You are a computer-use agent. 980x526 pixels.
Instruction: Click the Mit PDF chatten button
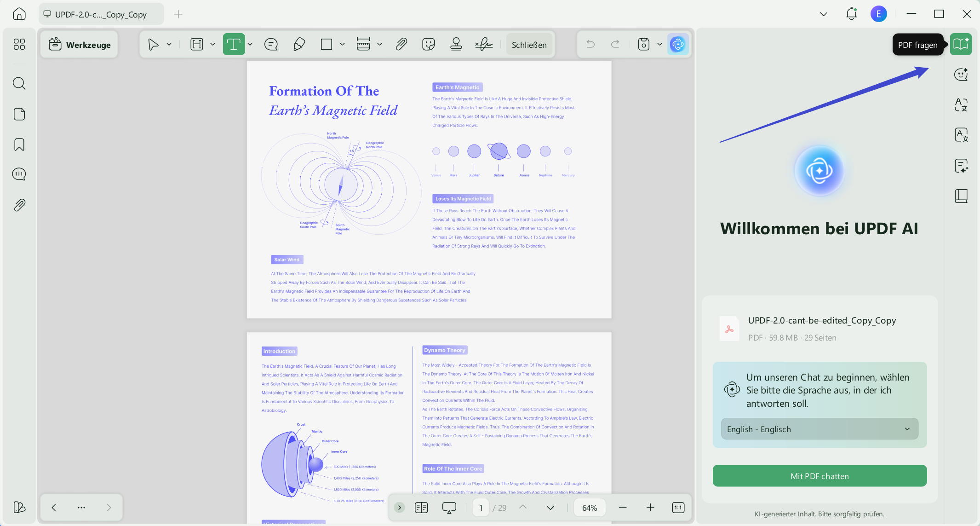pyautogui.click(x=820, y=476)
